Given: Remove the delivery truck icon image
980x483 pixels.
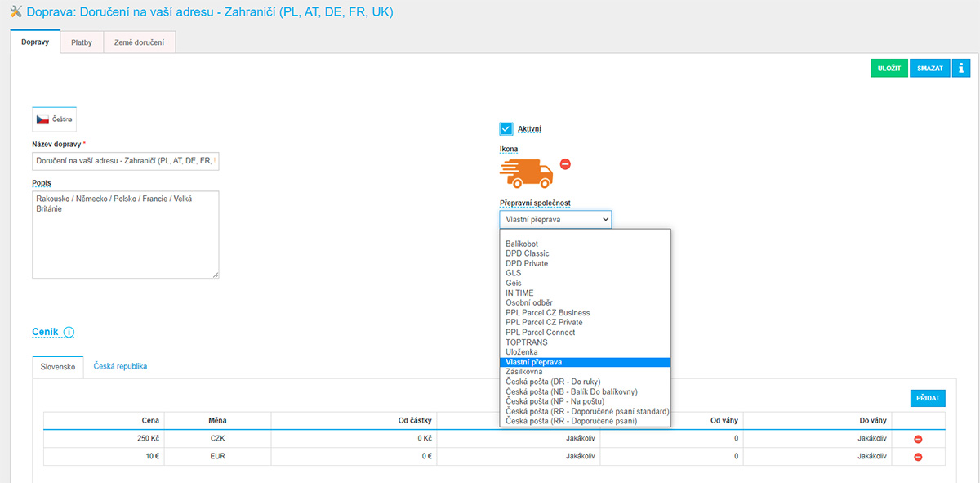Looking at the screenshot, I should tap(565, 164).
